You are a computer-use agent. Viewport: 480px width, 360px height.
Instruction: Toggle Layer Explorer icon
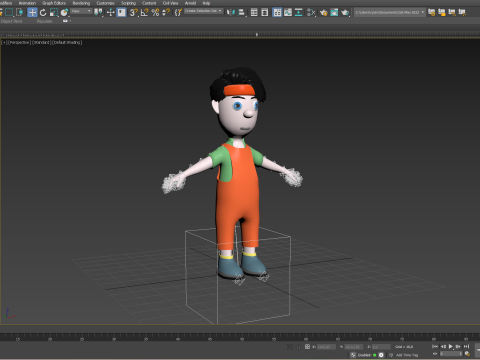[x=265, y=12]
